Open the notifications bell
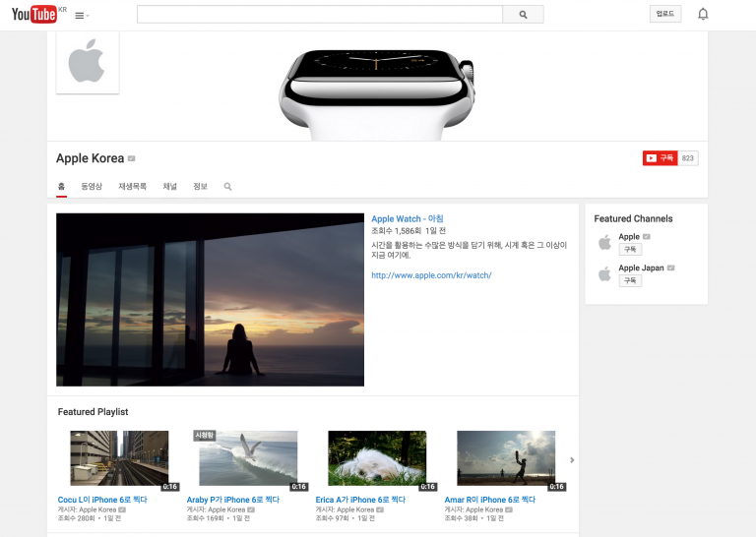 703,14
